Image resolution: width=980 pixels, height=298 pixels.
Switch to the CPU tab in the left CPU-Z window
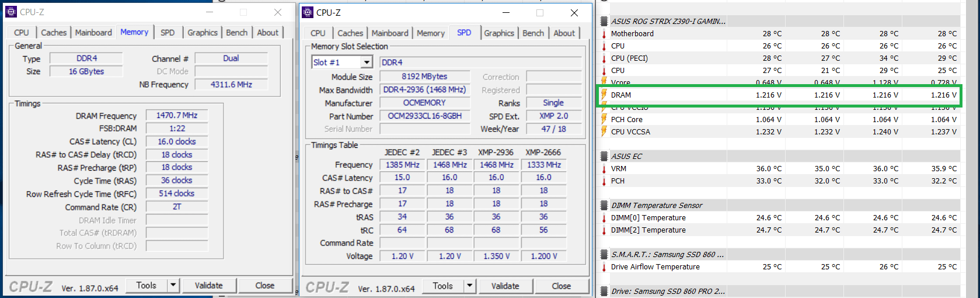coord(22,33)
